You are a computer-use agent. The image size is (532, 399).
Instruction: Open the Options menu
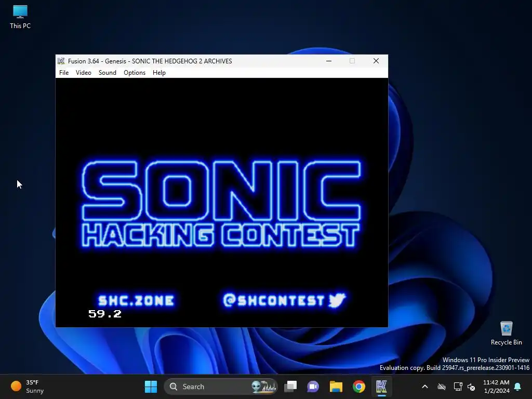point(135,73)
